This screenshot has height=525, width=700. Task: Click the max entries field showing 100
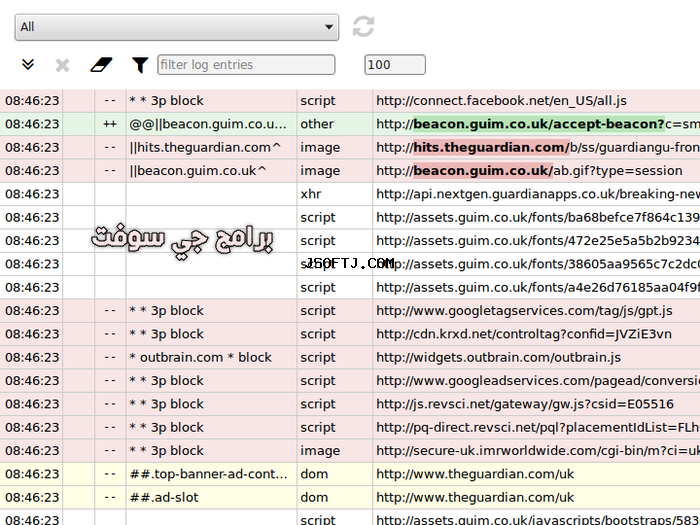(x=395, y=65)
